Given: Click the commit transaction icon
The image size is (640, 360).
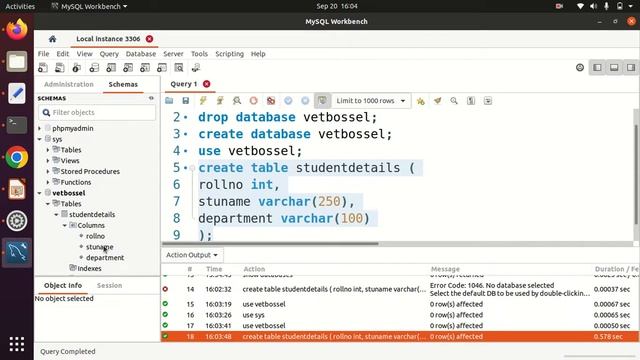Looking at the screenshot, I should coord(288,101).
